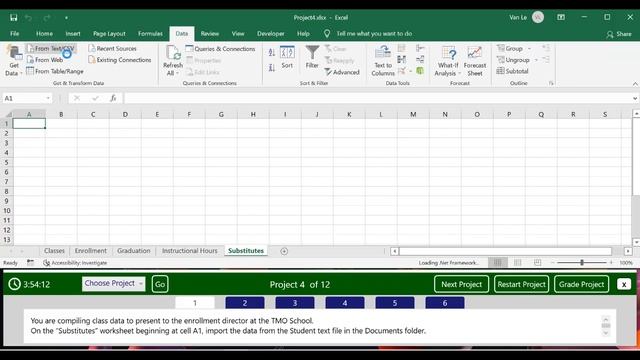Expand the Group dropdown arrow
This screenshot has width=640, height=360.
click(x=529, y=49)
